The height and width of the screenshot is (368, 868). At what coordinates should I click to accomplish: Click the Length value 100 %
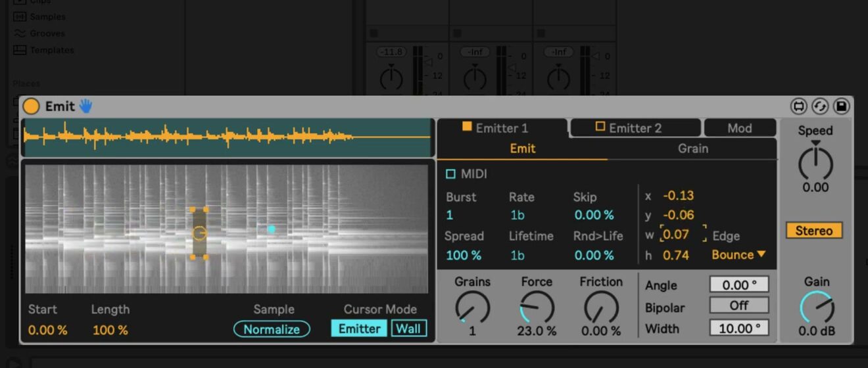[110, 330]
